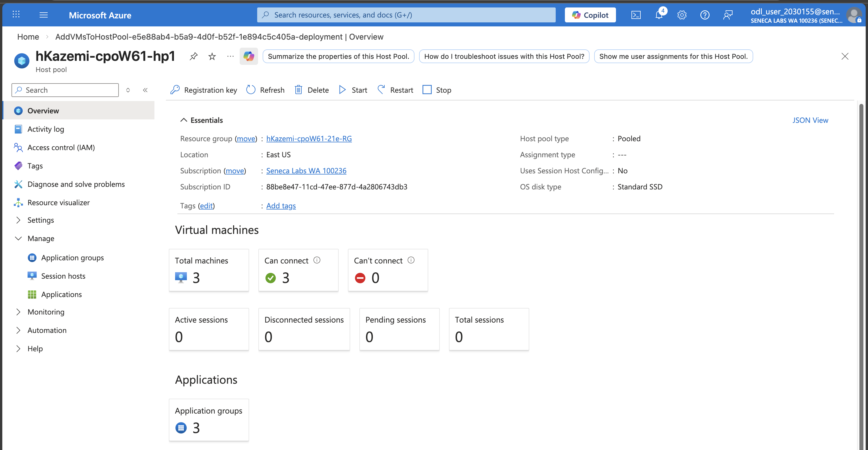Click the user account avatar
This screenshot has width=868, height=450.
coord(854,15)
